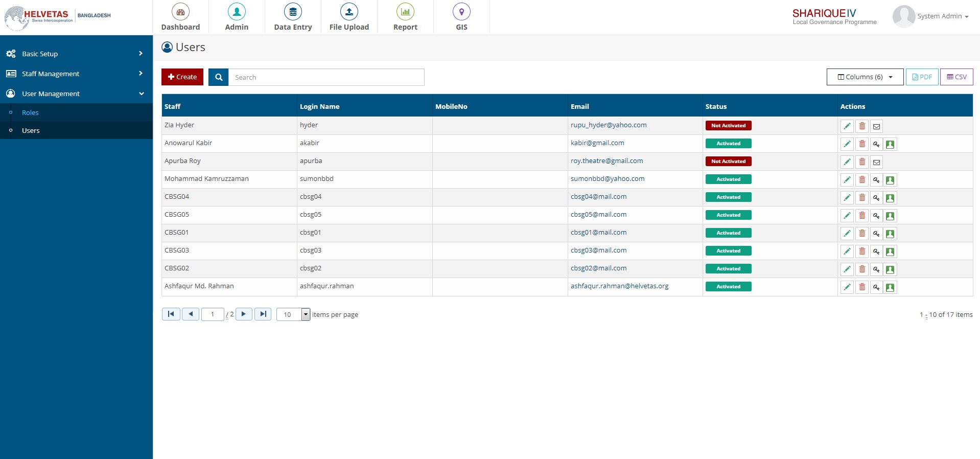This screenshot has width=980, height=459.
Task: Click key icon for Mohammad Kamruzzaman
Action: pyautogui.click(x=876, y=180)
